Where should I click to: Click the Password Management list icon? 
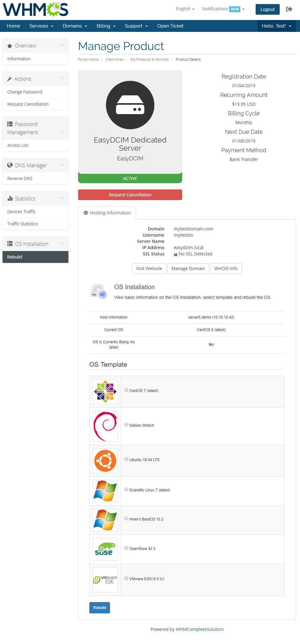[x=10, y=124]
